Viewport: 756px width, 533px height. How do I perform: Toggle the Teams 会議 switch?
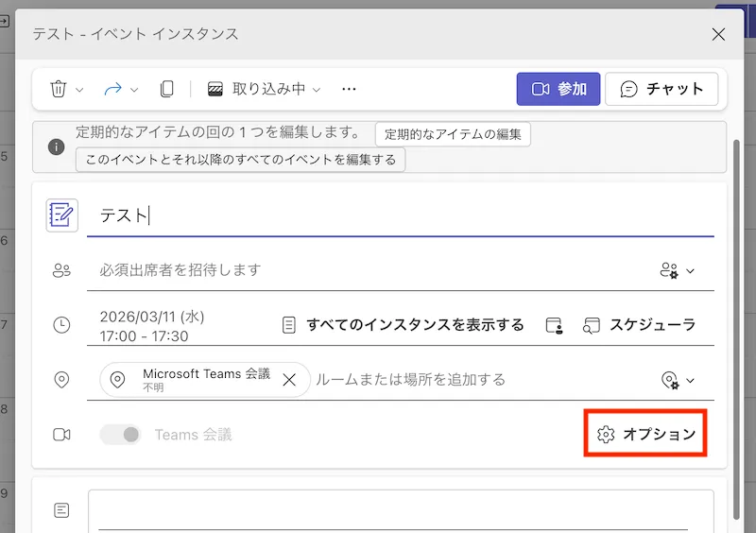tap(120, 435)
